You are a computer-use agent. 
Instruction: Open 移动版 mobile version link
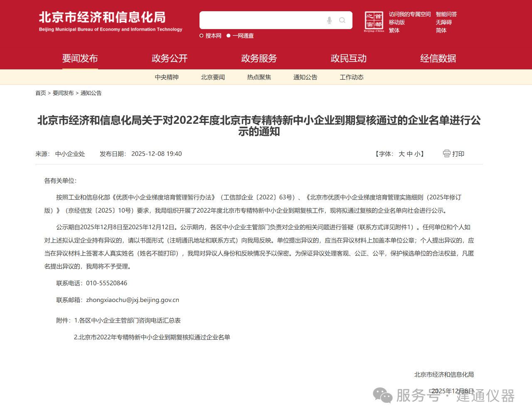[x=397, y=22]
